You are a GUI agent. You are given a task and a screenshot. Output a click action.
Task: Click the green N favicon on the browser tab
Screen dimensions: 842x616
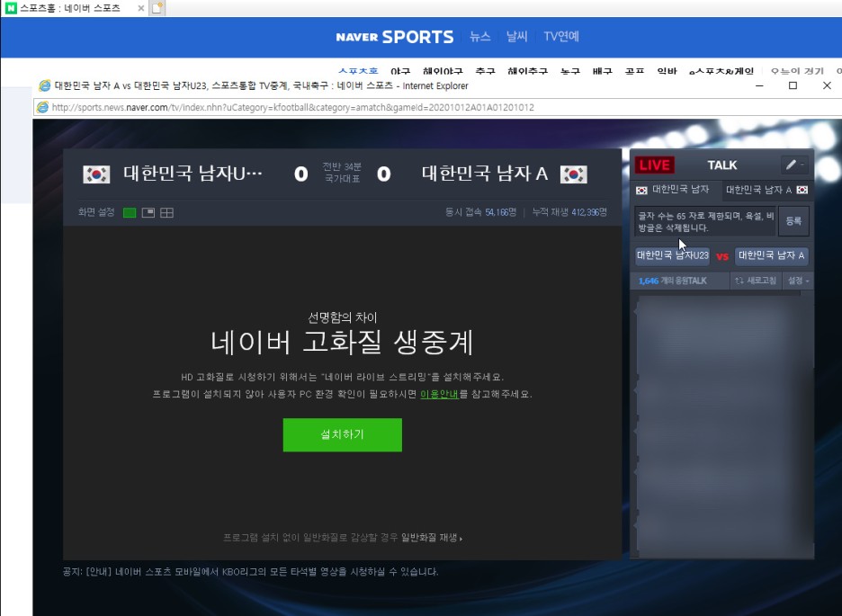click(10, 8)
